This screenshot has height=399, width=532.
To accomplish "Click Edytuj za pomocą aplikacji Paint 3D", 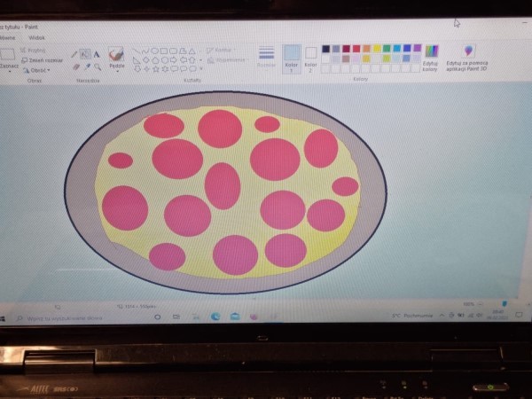I will pos(467,59).
